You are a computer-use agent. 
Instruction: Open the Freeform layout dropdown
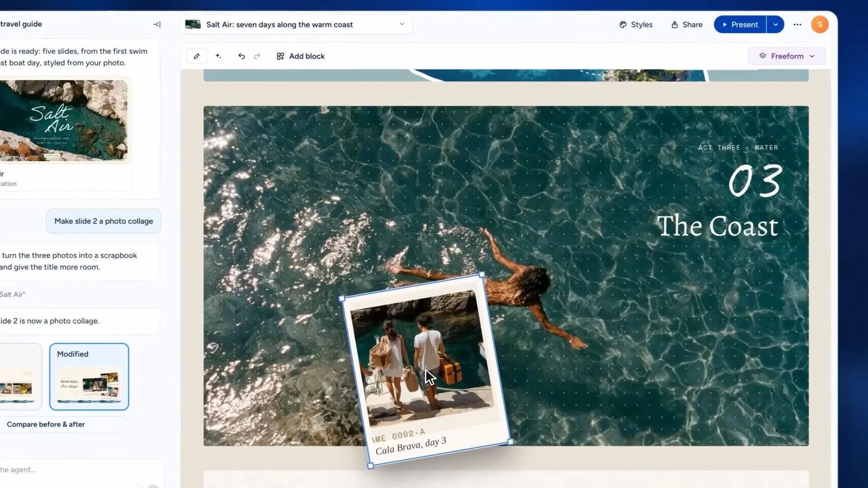pos(787,56)
